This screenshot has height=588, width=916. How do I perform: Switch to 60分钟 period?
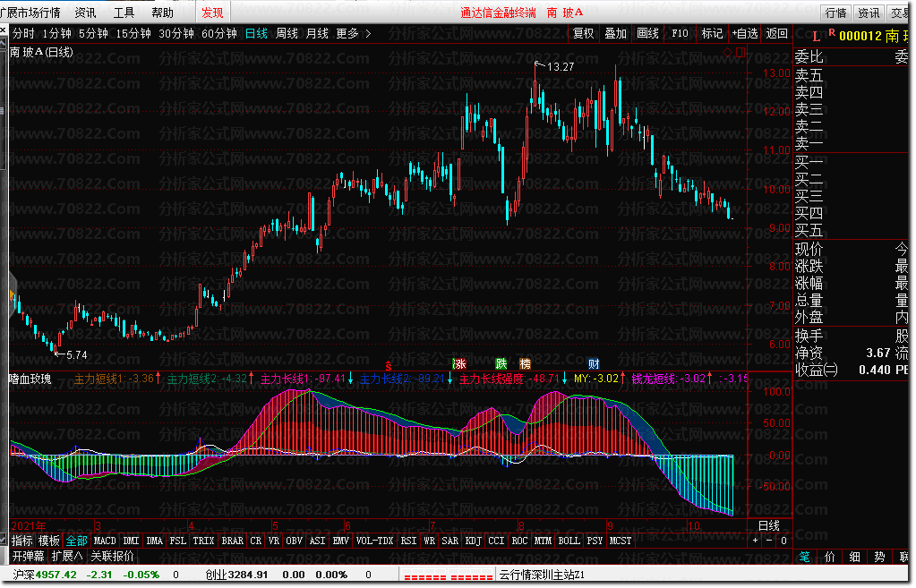(219, 34)
